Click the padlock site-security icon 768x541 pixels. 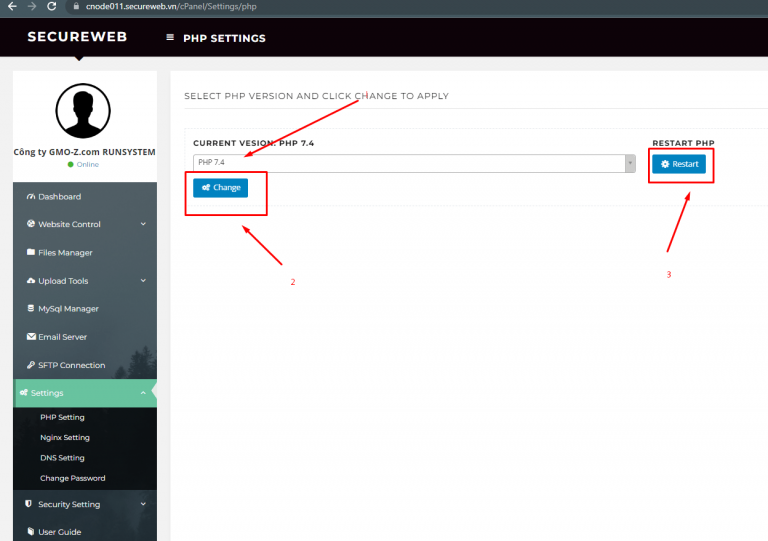pyautogui.click(x=76, y=6)
